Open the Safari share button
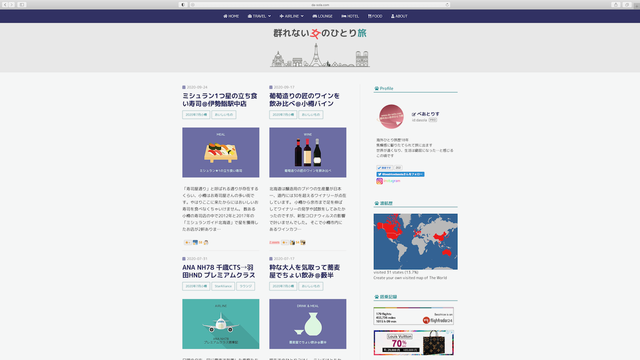 tap(616, 4)
